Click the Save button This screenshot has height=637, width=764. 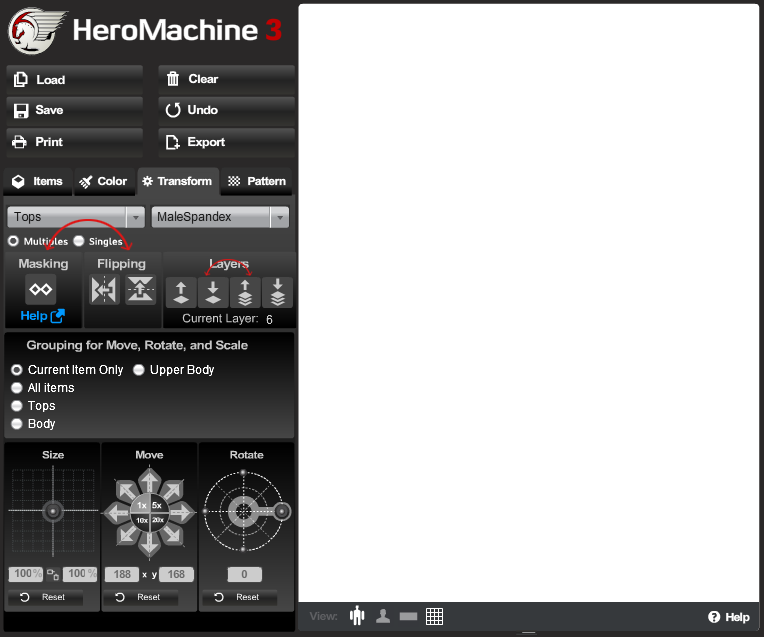75,110
